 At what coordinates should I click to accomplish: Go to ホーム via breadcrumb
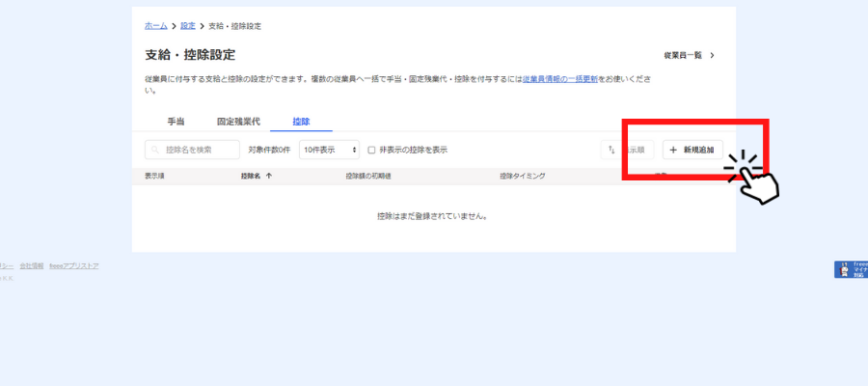155,26
